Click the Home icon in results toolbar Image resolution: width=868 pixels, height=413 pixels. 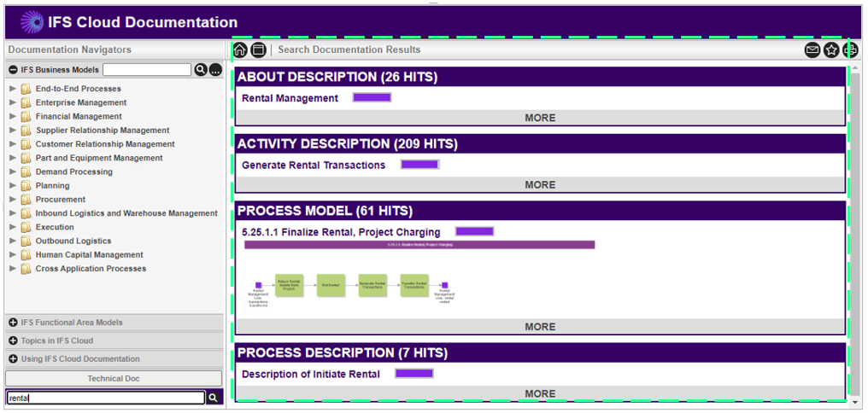tap(240, 49)
